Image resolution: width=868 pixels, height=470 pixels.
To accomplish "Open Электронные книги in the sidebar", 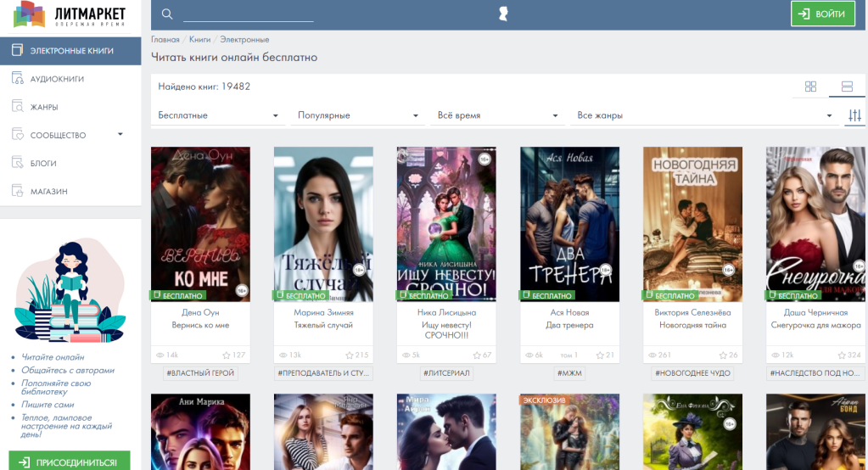I will coord(70,51).
